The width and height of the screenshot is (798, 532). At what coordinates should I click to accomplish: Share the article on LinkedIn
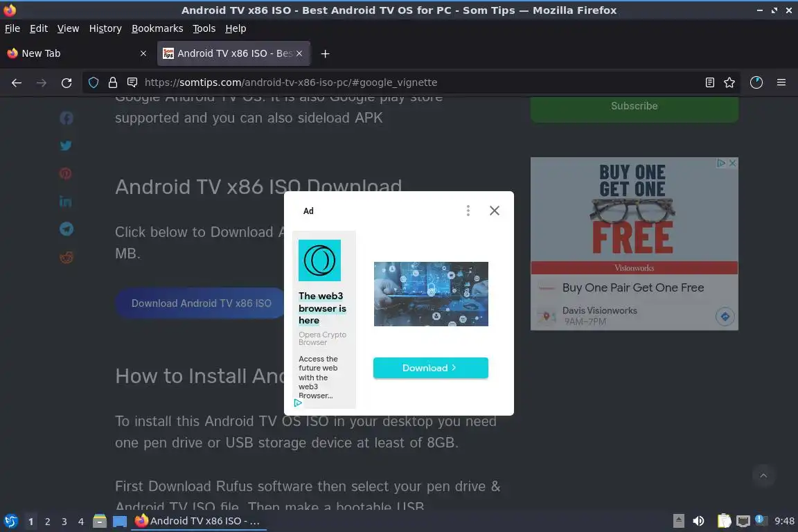tap(66, 201)
